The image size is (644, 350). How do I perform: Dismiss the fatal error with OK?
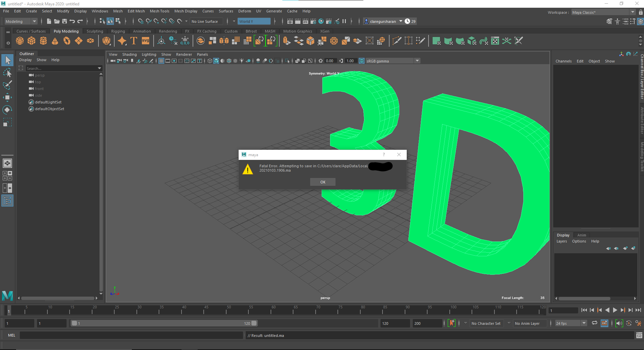[x=322, y=182]
